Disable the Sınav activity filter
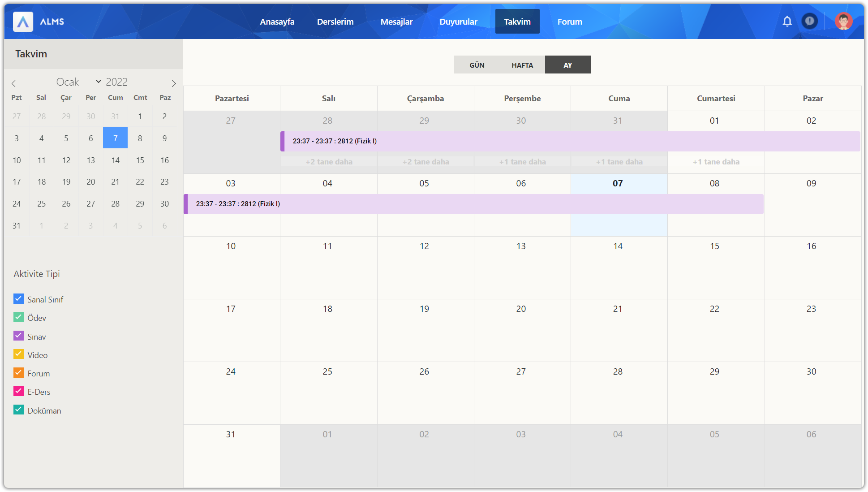The image size is (868, 492). point(18,336)
